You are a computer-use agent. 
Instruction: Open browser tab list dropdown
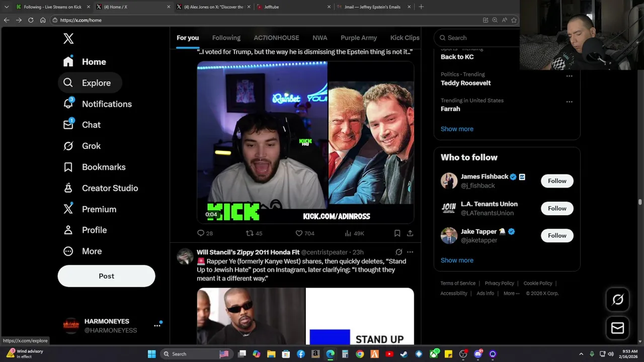7,7
